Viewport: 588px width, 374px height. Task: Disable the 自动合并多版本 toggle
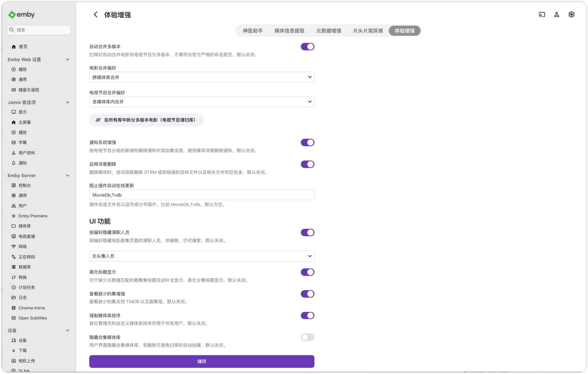307,47
